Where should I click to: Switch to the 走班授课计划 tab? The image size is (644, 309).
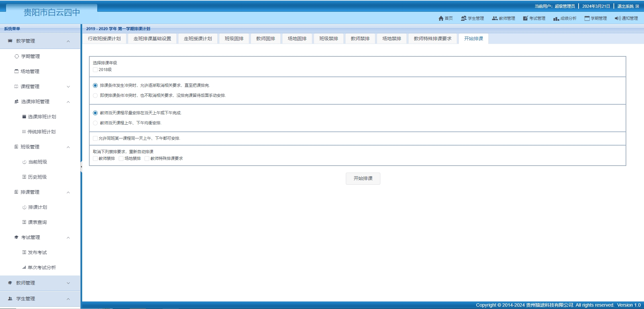tap(198, 39)
